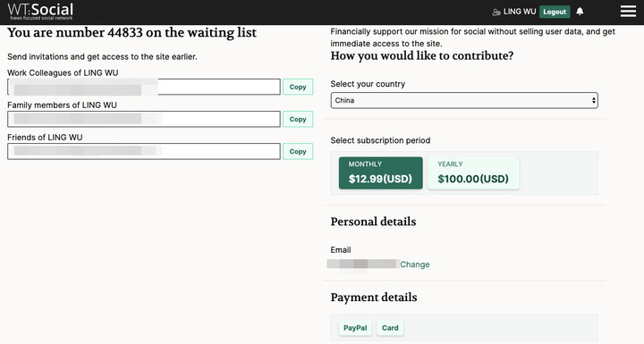The width and height of the screenshot is (644, 344).
Task: Open the hamburger menu icon
Action: (x=628, y=12)
